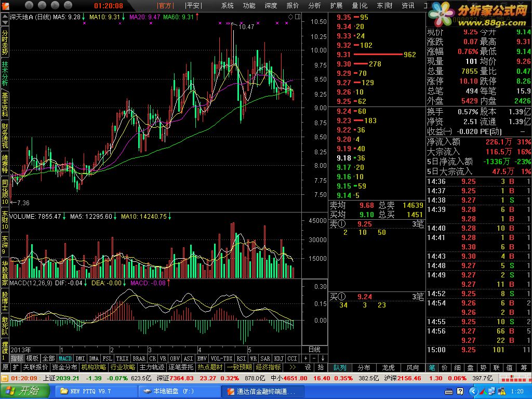This screenshot has width=532, height=399.
Task: Select the 技术分析 sidebar tab
Action: click(x=5, y=73)
